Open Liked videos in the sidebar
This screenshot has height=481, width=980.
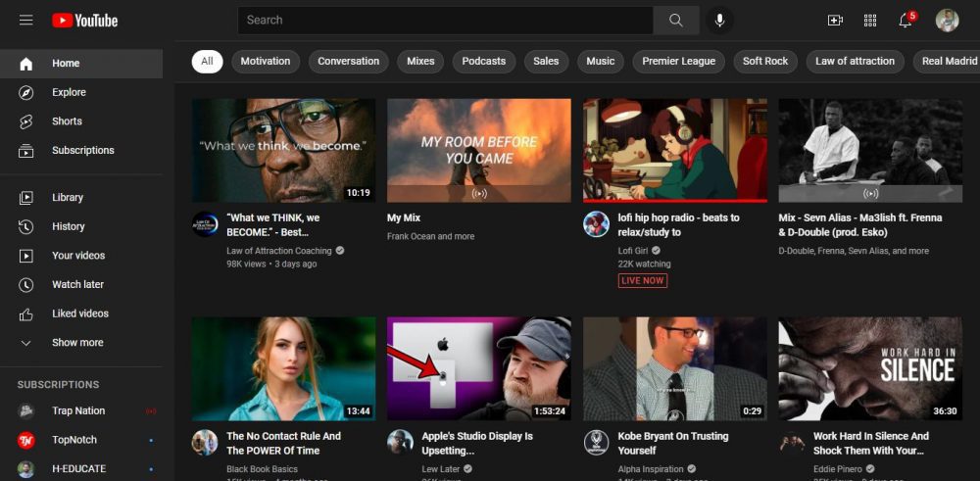pos(81,313)
